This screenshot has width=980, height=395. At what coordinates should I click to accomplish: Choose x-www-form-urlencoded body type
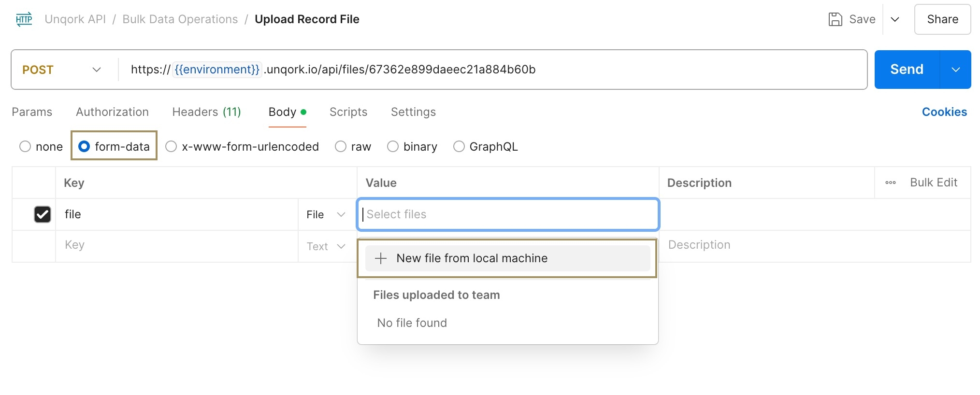[x=171, y=146]
